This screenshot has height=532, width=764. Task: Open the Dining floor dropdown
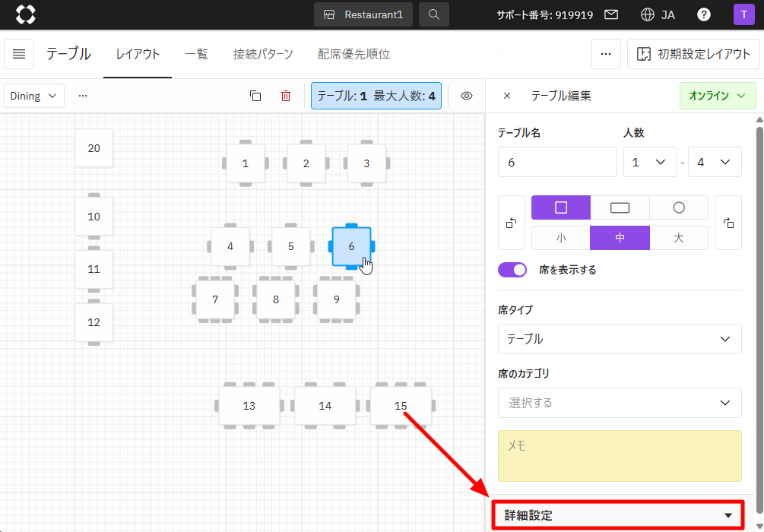pyautogui.click(x=34, y=96)
